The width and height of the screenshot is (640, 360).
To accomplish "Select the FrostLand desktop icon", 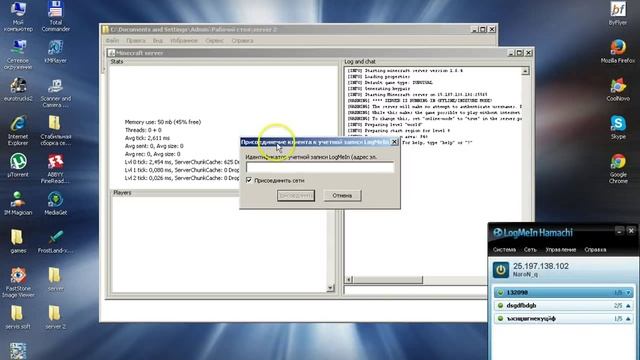I will point(56,241).
